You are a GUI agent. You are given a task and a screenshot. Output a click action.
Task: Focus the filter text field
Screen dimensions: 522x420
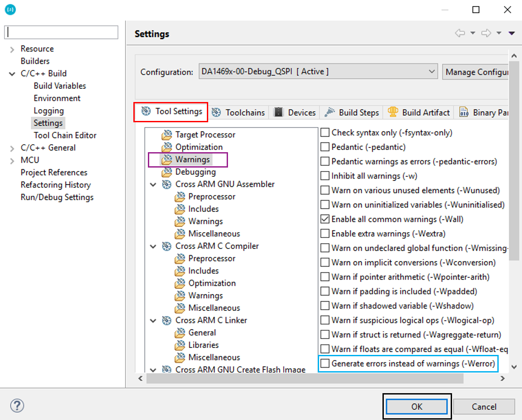[x=61, y=32]
